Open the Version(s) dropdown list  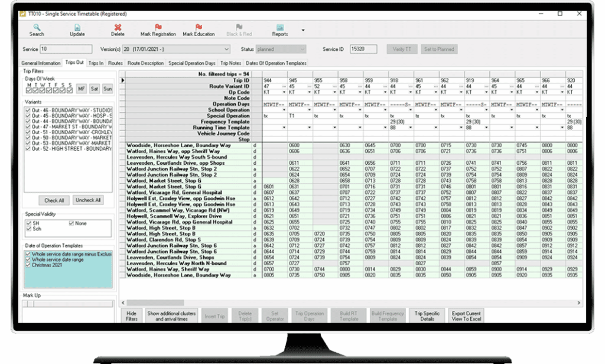tap(227, 50)
